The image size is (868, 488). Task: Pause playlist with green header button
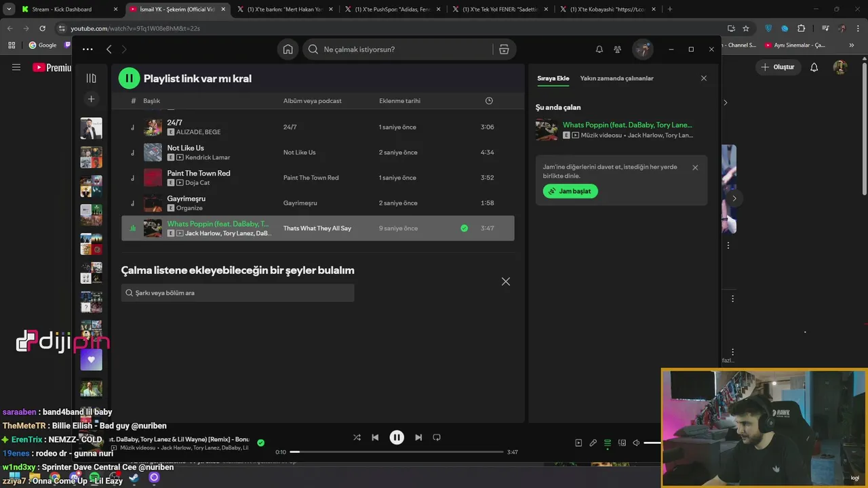129,79
